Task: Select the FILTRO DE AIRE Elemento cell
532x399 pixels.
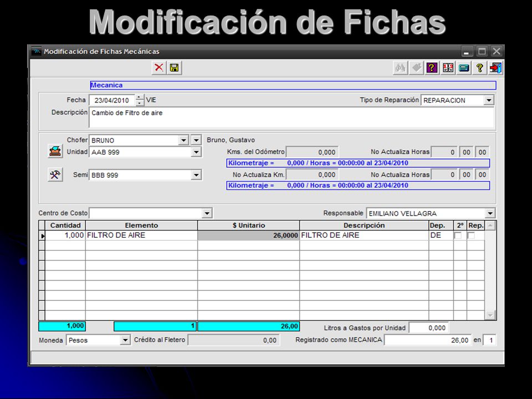Action: coord(141,235)
